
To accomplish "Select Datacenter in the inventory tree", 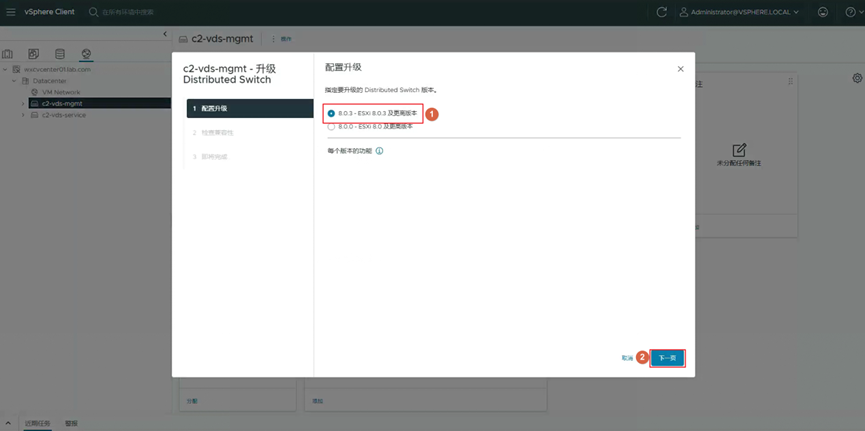I will pyautogui.click(x=50, y=81).
